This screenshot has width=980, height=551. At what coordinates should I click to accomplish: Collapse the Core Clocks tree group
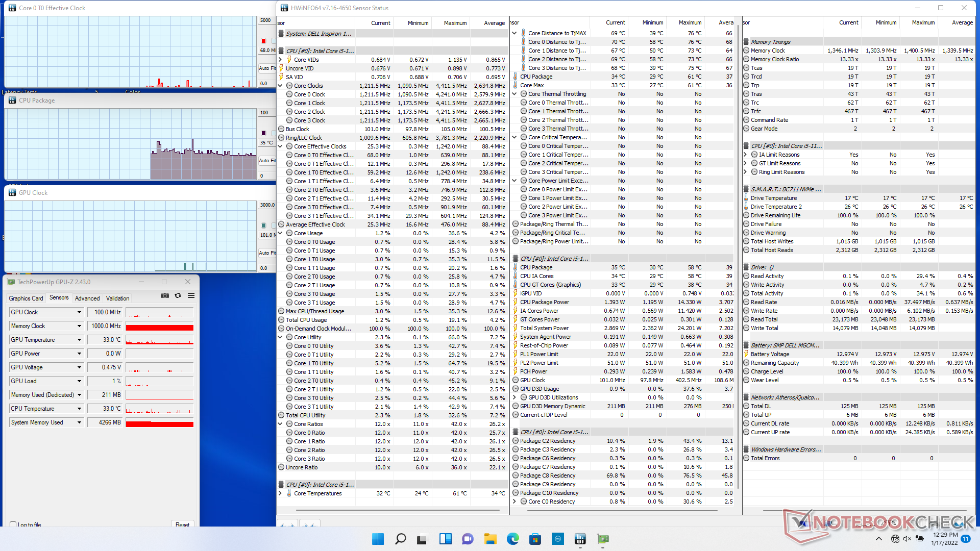click(280, 86)
